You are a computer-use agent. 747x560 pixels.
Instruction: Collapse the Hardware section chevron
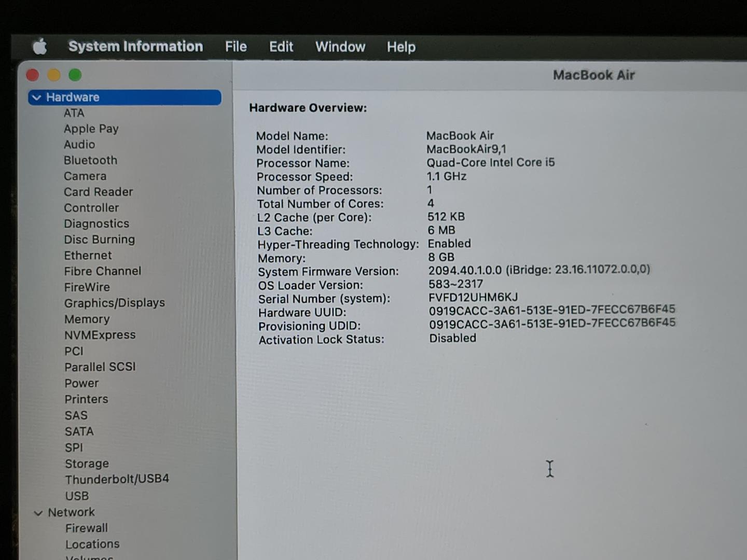37,97
